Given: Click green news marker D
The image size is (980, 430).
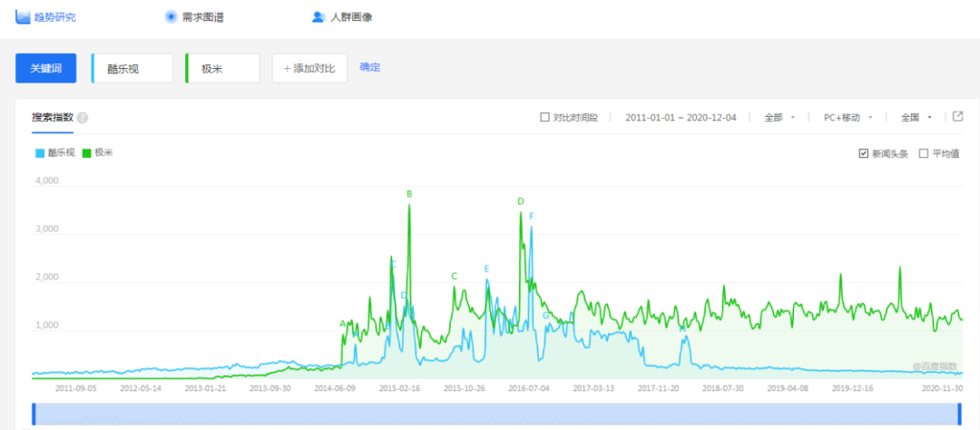Looking at the screenshot, I should [521, 201].
